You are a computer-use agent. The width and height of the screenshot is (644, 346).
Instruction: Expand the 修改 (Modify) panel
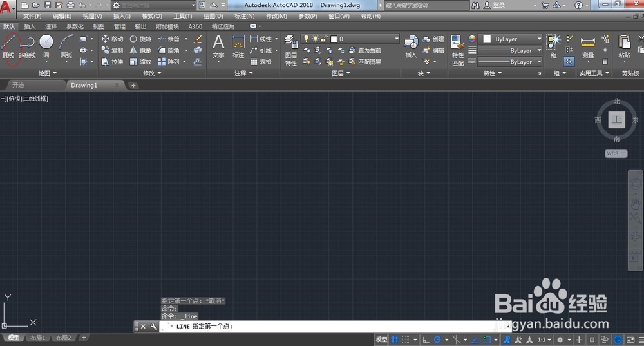(x=152, y=73)
